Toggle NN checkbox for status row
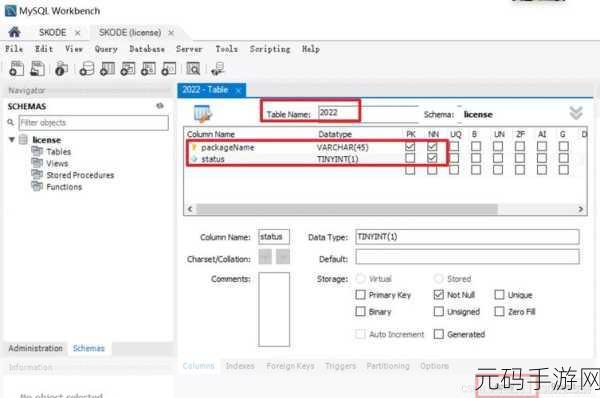The width and height of the screenshot is (600, 398). (432, 158)
